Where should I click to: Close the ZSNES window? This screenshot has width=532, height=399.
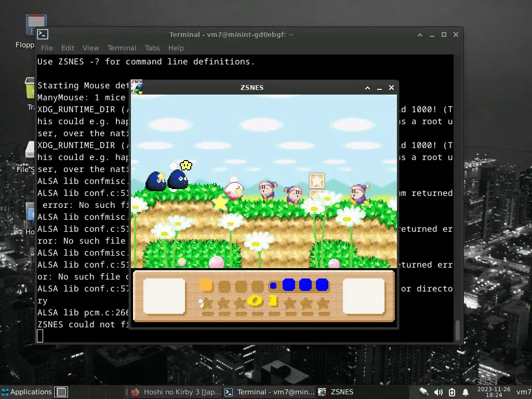click(x=391, y=87)
